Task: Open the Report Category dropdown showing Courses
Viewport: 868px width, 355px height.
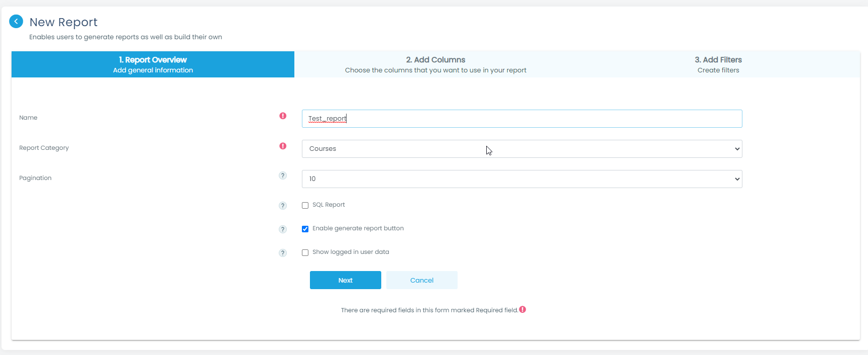Action: (x=521, y=149)
